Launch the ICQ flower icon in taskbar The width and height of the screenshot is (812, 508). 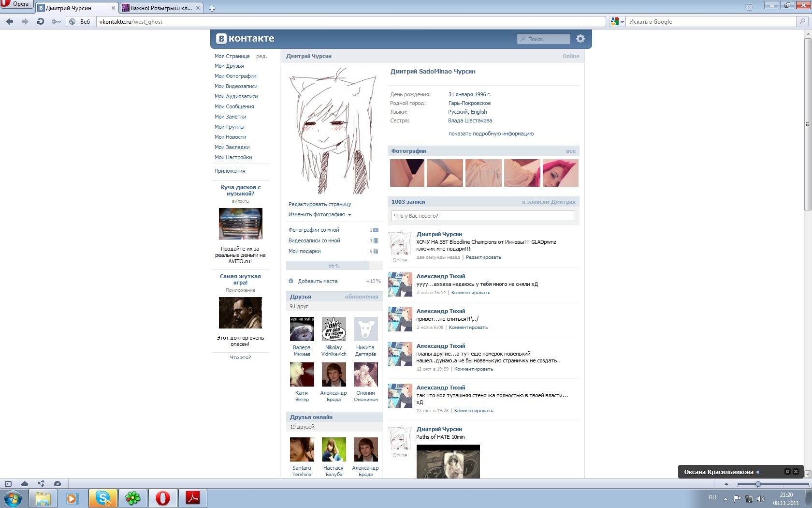[x=132, y=498]
